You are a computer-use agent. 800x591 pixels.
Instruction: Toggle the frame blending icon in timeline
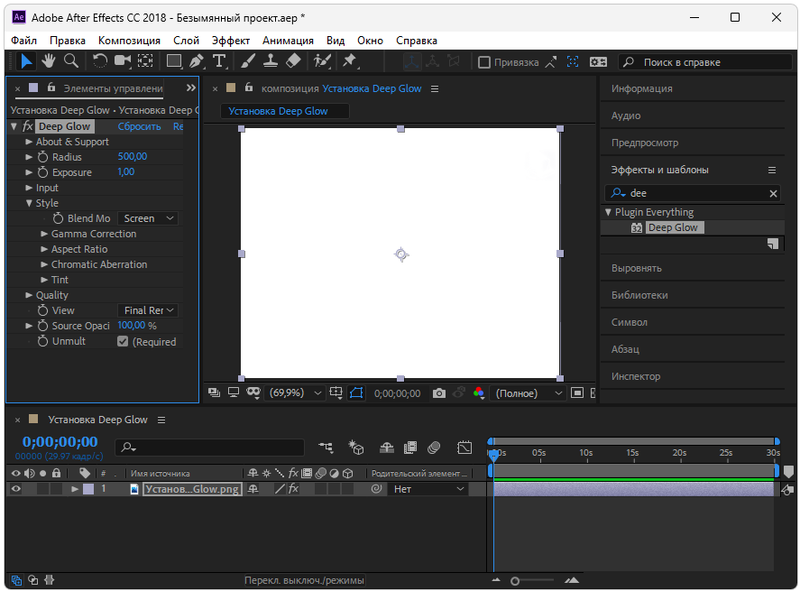[410, 448]
